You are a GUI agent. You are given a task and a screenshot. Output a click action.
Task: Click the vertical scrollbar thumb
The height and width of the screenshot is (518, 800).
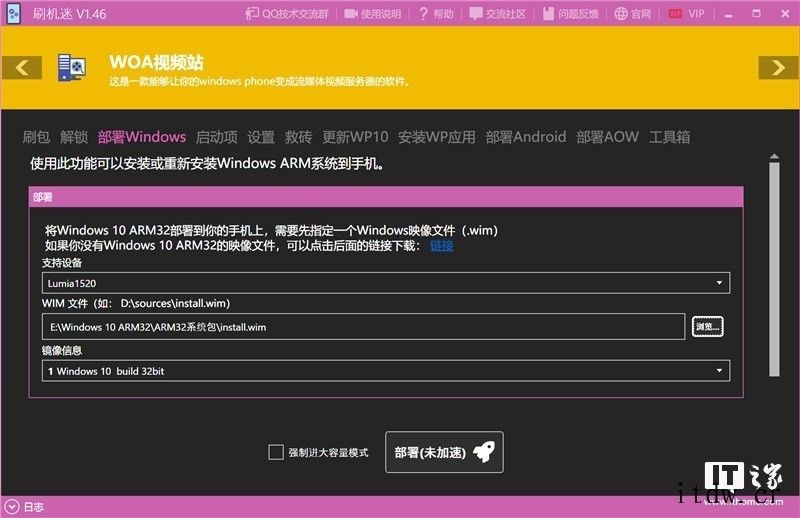pos(774,269)
